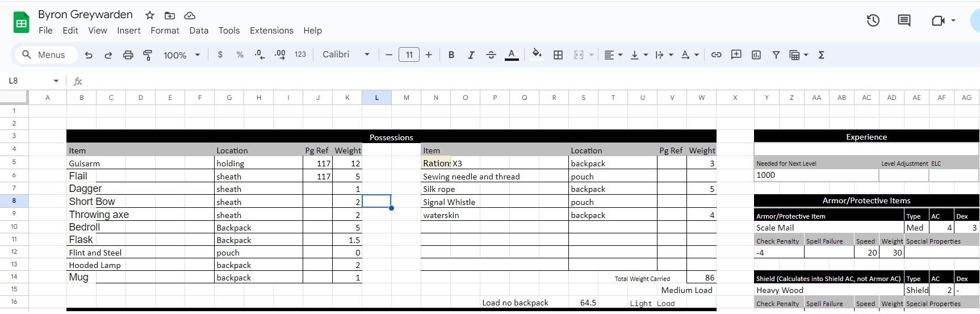Open the fill color picker

(x=537, y=55)
